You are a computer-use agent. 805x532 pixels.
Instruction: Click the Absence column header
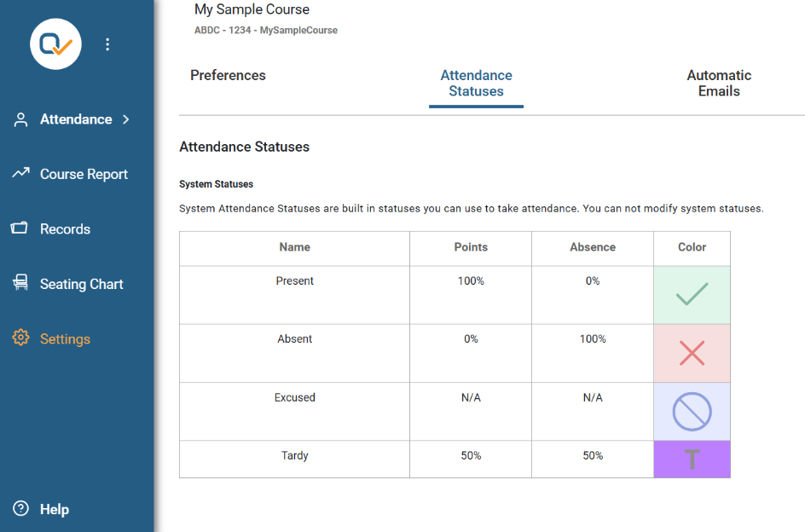click(593, 247)
